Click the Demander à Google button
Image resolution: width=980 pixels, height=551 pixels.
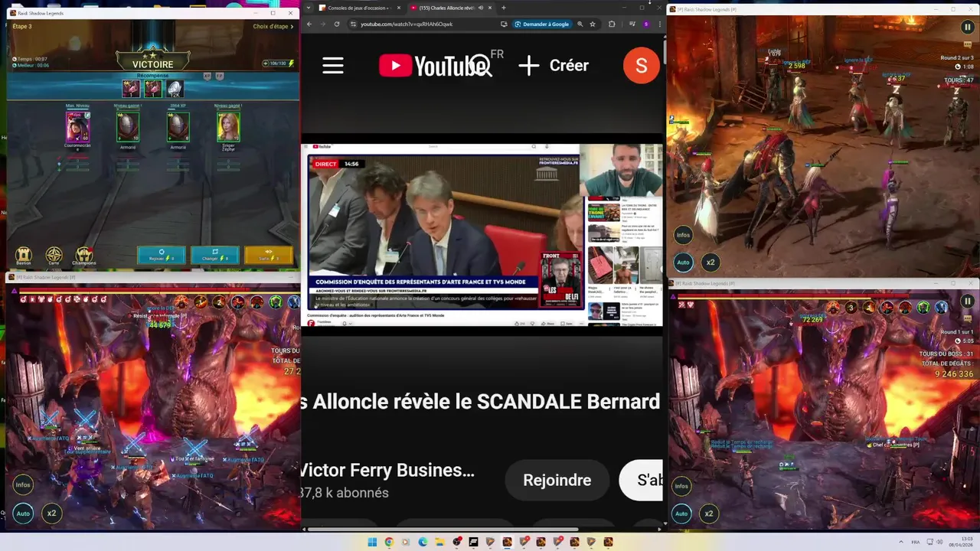point(542,24)
